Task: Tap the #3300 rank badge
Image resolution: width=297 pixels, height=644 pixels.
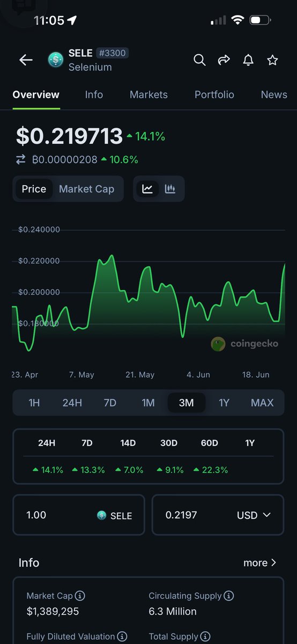Action: pos(112,53)
